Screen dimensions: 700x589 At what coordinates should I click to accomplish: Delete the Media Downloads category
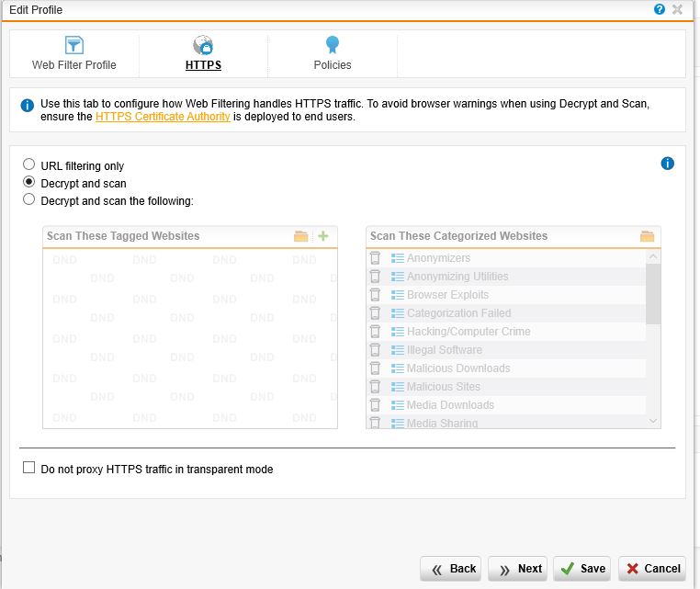[375, 404]
